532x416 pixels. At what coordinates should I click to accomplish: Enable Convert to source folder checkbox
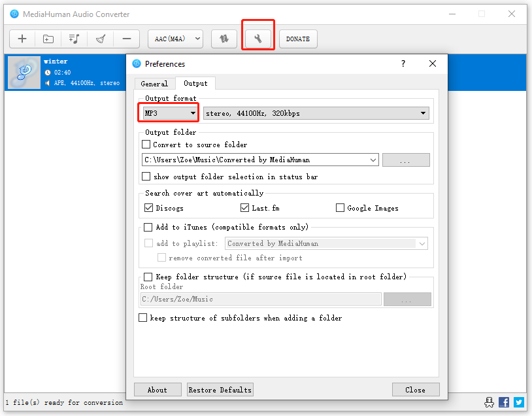(x=146, y=145)
